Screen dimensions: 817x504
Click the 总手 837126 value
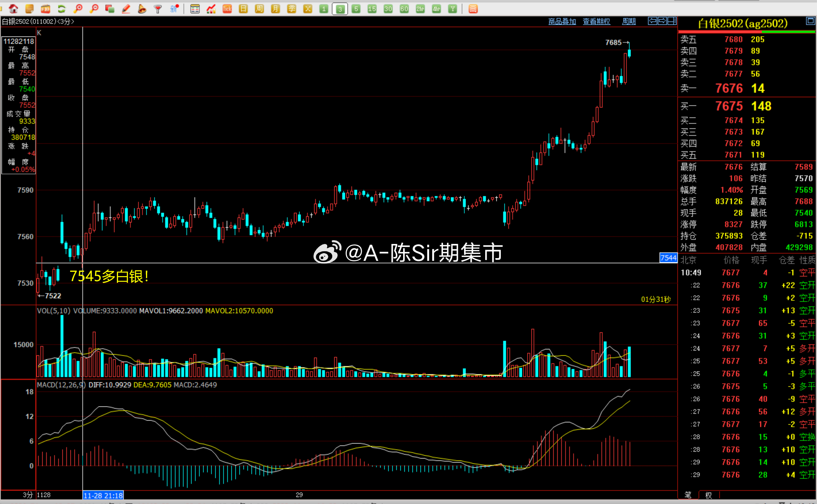(729, 201)
